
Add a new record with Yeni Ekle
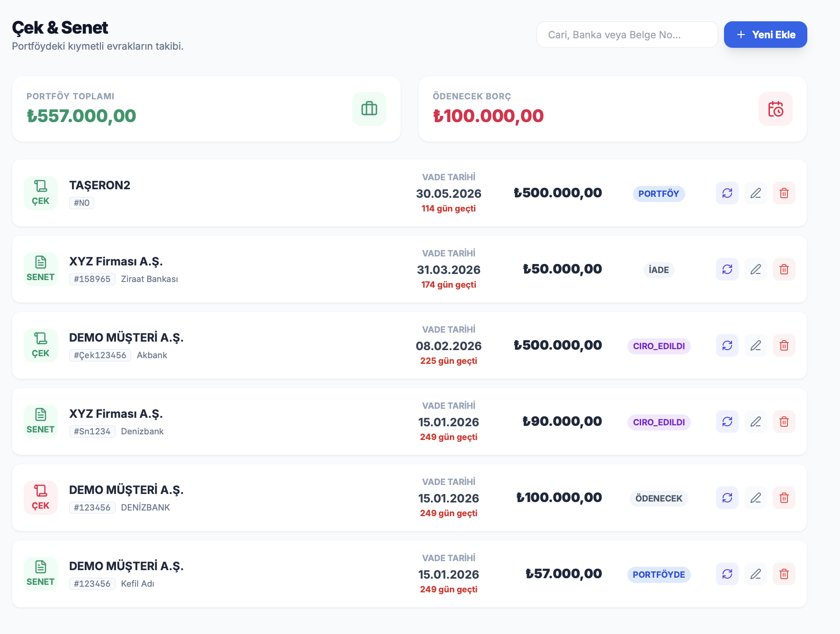765,35
